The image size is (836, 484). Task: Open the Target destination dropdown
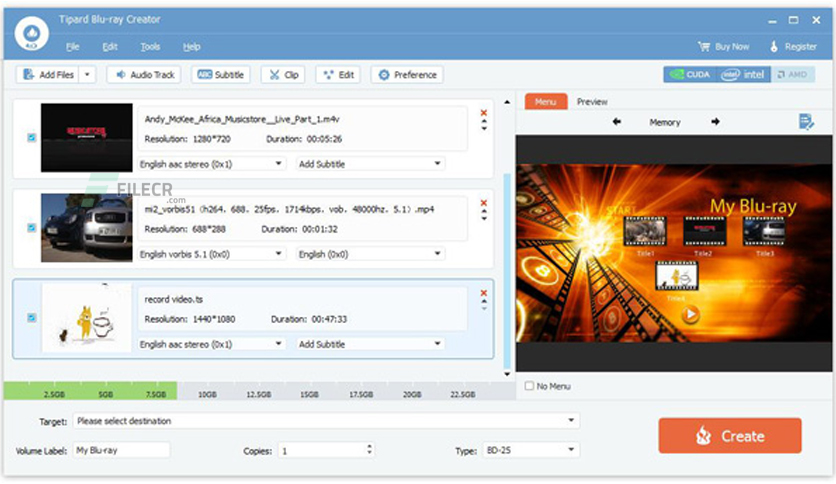[x=326, y=421]
